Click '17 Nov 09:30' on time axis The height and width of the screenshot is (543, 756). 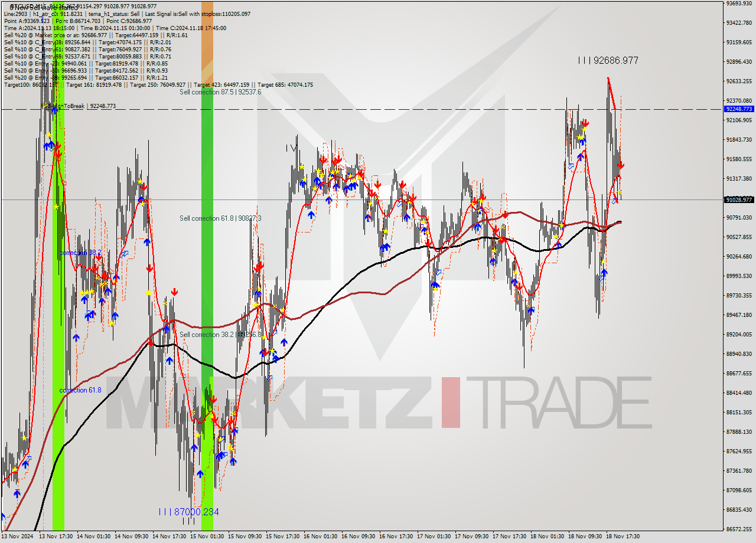pos(472,537)
